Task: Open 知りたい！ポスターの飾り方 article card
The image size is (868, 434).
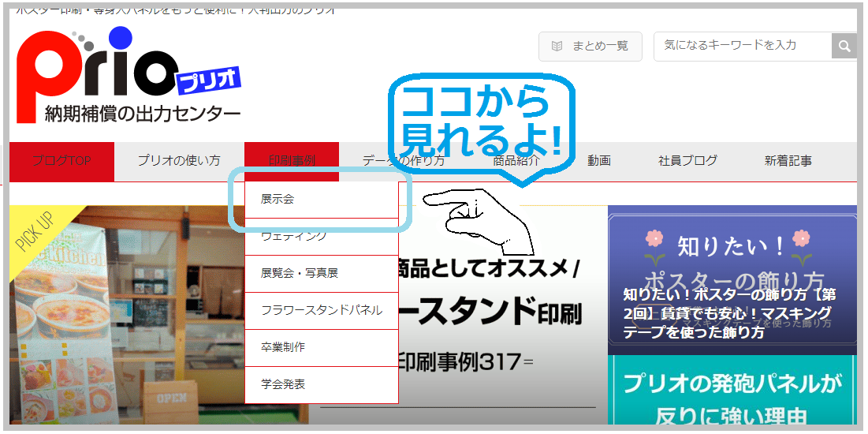Action: (x=732, y=280)
